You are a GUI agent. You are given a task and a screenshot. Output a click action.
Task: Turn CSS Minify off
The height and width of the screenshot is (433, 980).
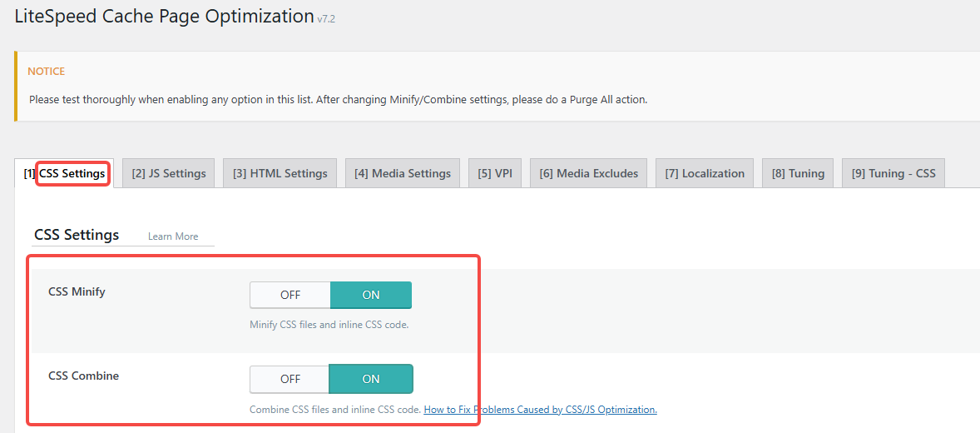(x=290, y=295)
